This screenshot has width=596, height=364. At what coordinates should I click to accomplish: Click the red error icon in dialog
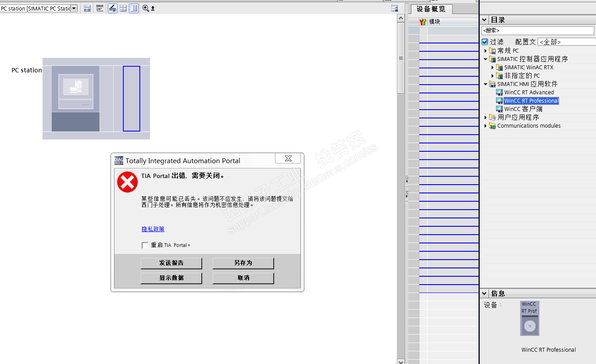pos(128,182)
